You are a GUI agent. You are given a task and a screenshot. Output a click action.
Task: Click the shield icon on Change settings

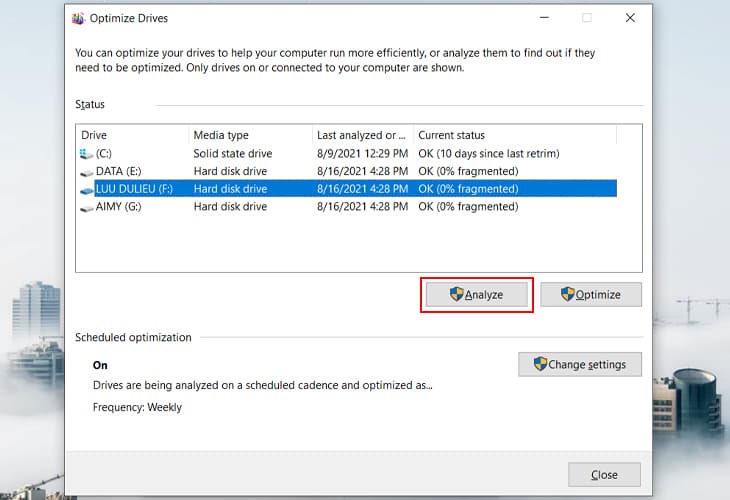point(540,364)
